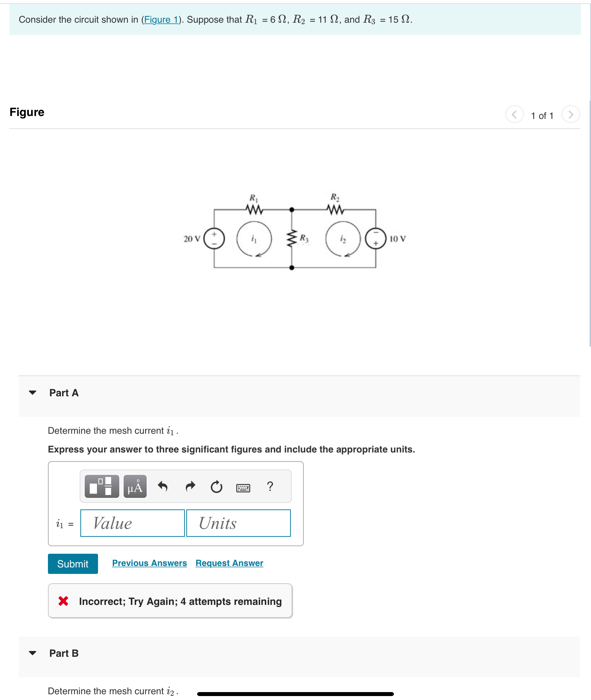Redo the answer entry
This screenshot has height=700, width=591.
(x=190, y=487)
